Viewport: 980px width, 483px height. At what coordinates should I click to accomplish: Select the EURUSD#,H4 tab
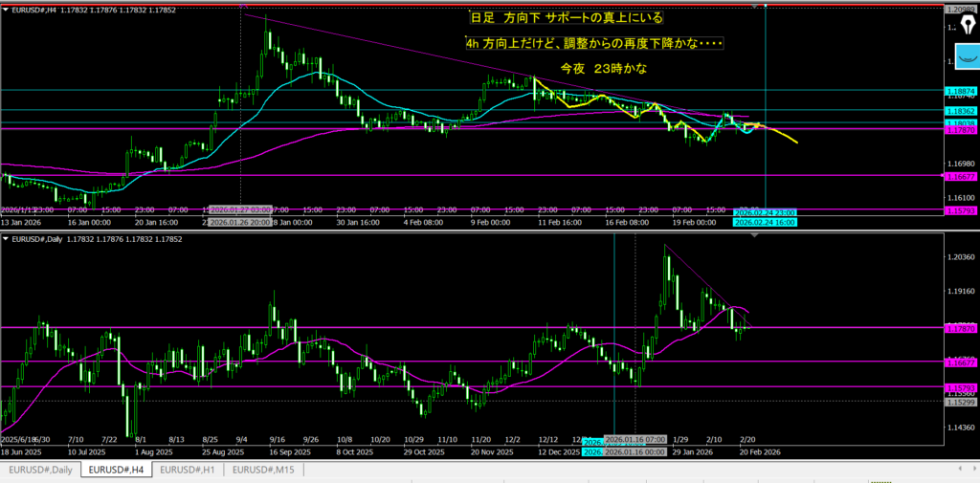115,470
